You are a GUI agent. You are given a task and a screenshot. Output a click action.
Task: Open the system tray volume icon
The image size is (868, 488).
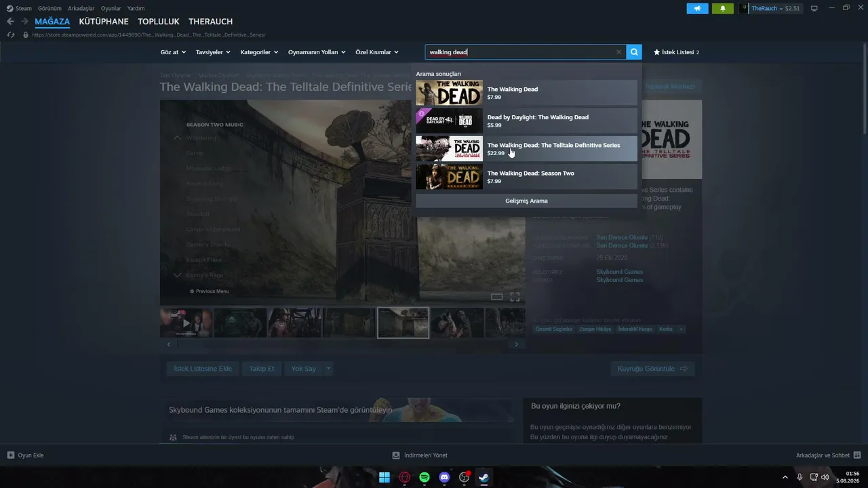825,477
